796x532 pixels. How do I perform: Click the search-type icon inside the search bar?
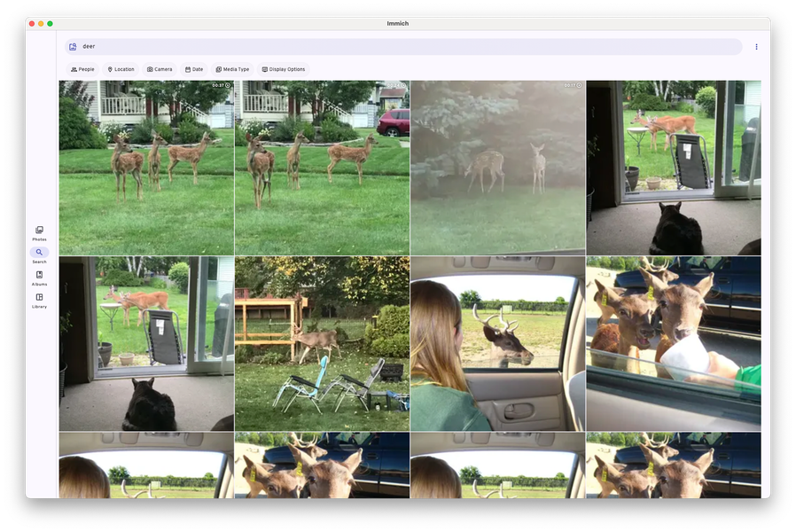[73, 46]
